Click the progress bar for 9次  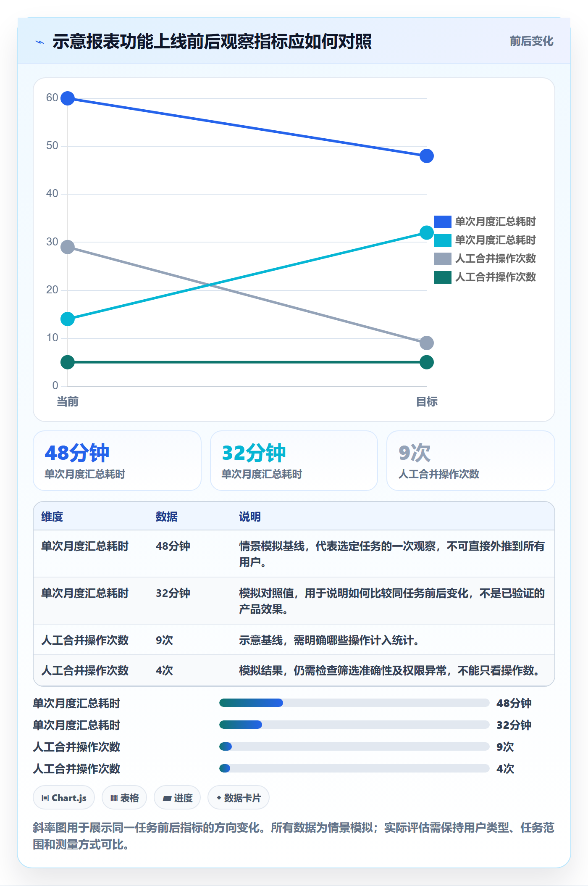[x=354, y=746]
